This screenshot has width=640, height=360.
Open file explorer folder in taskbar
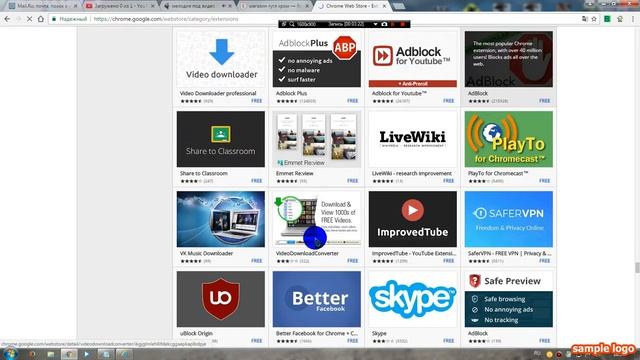click(51, 354)
